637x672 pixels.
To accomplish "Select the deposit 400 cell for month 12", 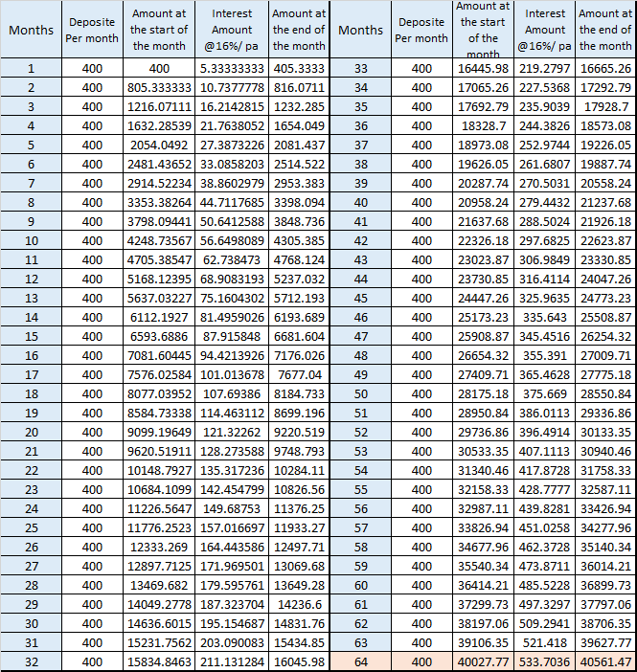I will [92, 279].
